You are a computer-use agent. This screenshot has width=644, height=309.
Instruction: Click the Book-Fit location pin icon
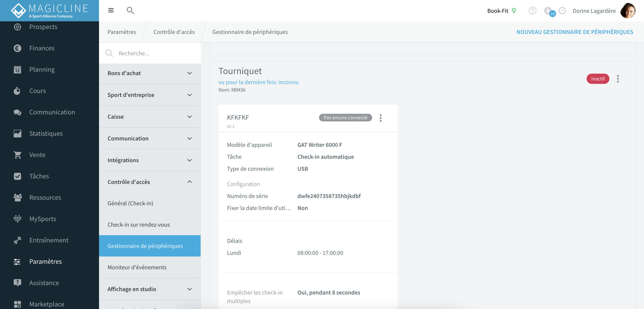[x=514, y=11]
